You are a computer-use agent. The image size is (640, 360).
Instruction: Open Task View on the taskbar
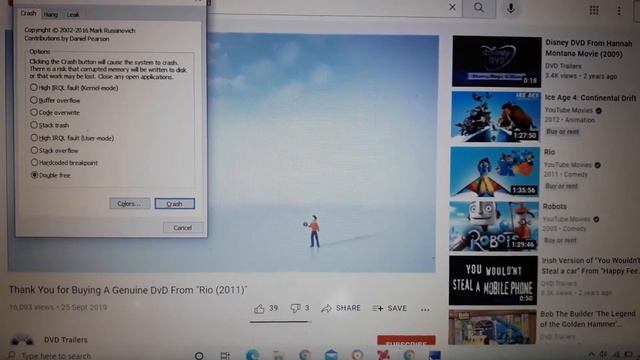pyautogui.click(x=225, y=356)
